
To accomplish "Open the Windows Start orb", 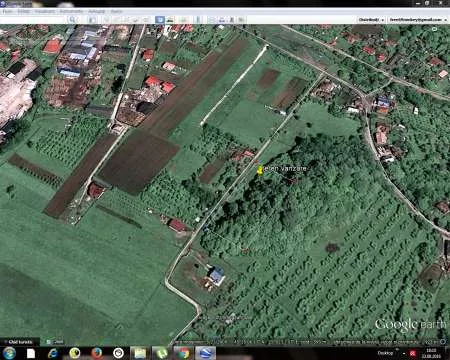I will pyautogui.click(x=9, y=353).
